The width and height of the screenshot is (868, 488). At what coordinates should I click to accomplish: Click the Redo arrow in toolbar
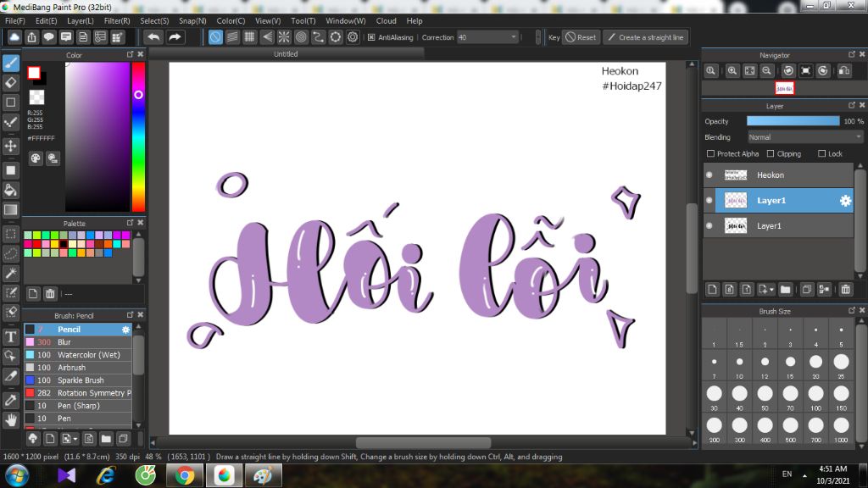[x=175, y=37]
